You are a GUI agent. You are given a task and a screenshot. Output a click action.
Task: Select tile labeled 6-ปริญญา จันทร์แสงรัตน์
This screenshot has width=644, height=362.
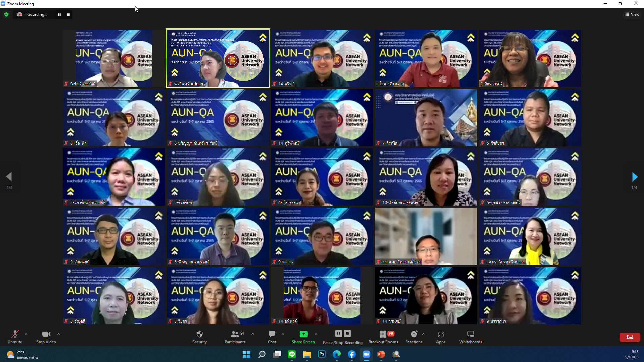(218, 117)
